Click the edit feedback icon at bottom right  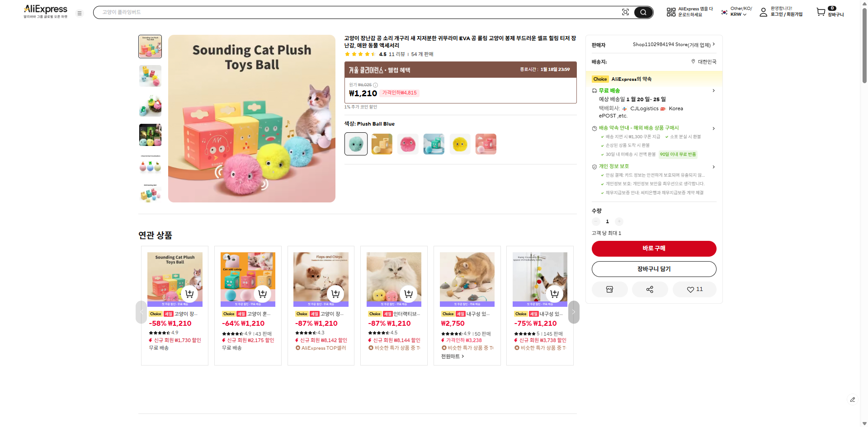coord(852,399)
